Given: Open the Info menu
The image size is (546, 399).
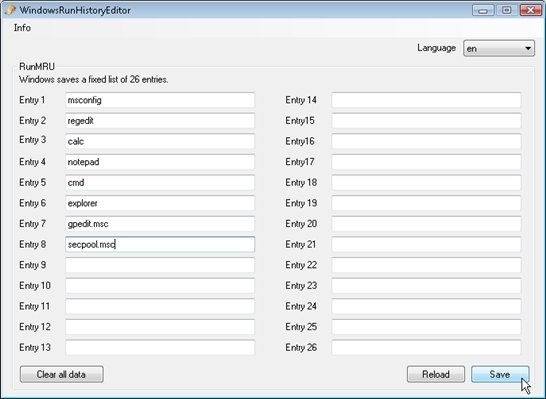Looking at the screenshot, I should pyautogui.click(x=22, y=28).
